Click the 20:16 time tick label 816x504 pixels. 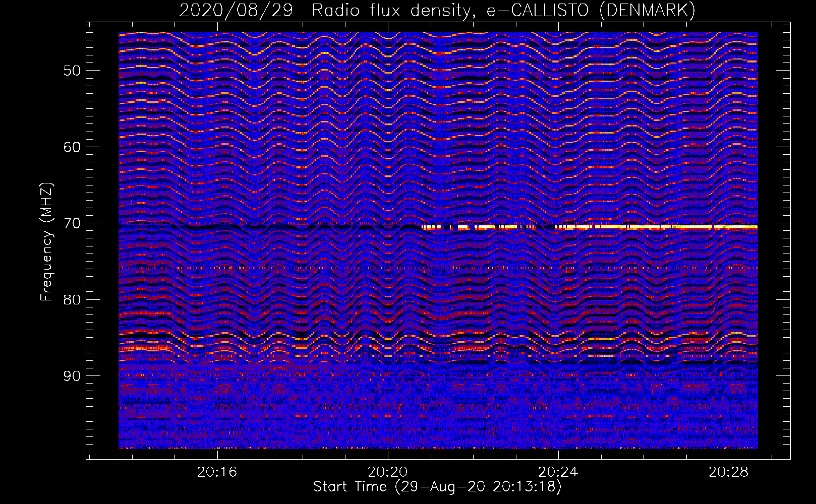pos(217,472)
